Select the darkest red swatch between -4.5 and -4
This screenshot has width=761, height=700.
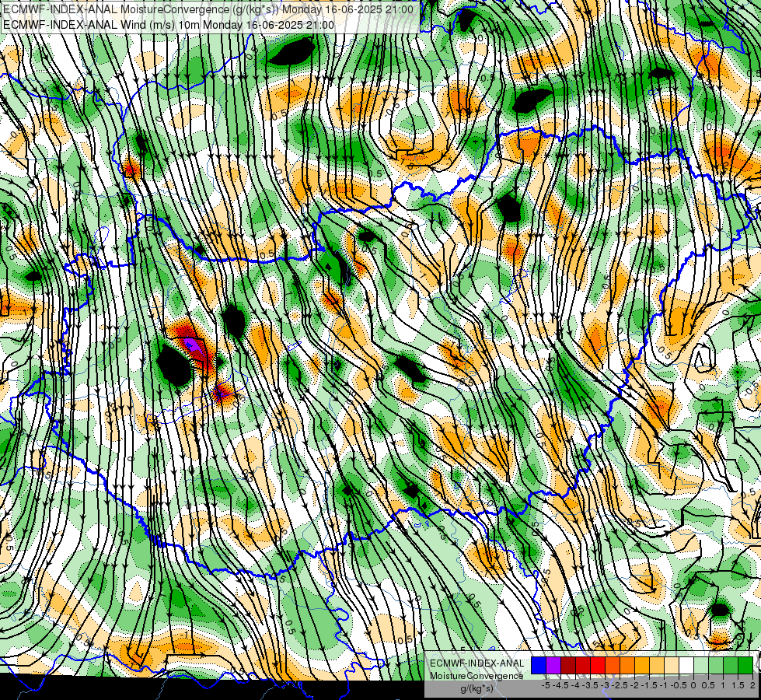[x=568, y=666]
